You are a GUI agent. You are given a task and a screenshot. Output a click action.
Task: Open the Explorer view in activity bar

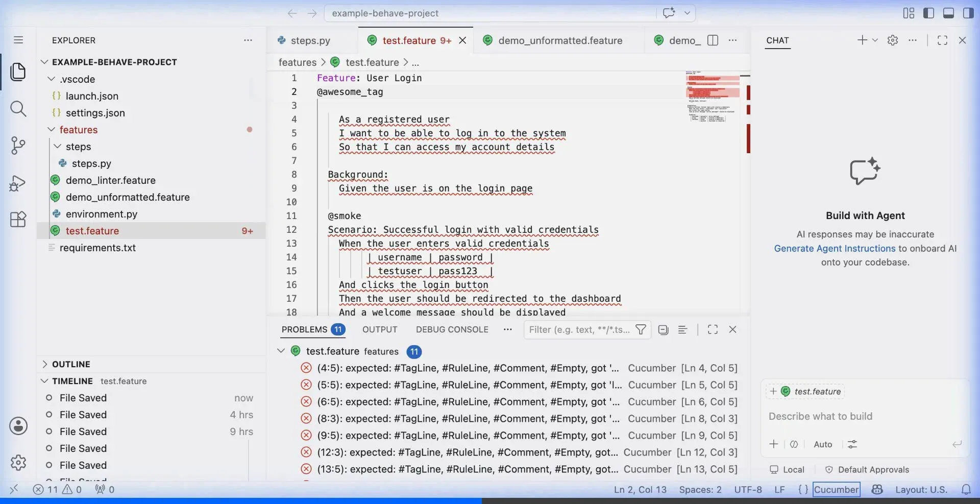(x=18, y=72)
